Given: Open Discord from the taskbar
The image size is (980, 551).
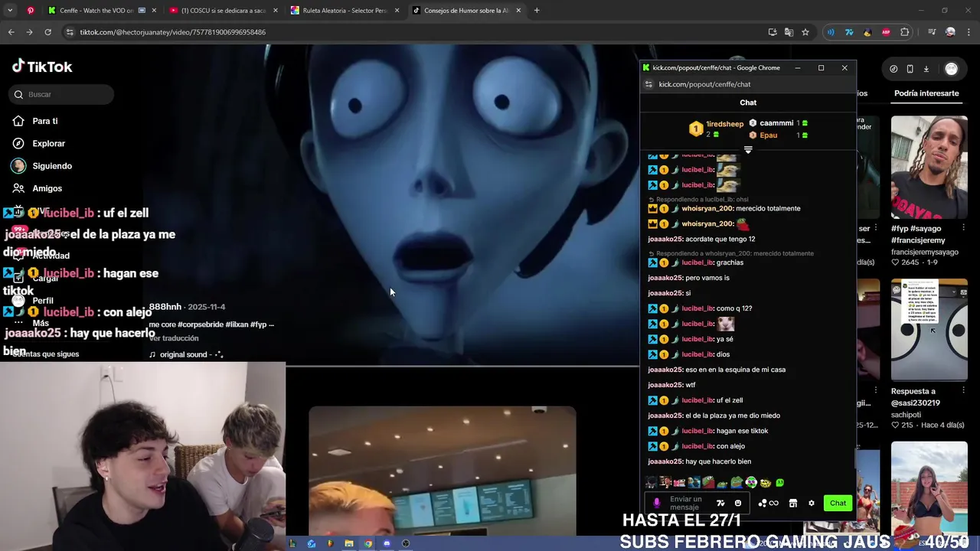Looking at the screenshot, I should tap(387, 543).
